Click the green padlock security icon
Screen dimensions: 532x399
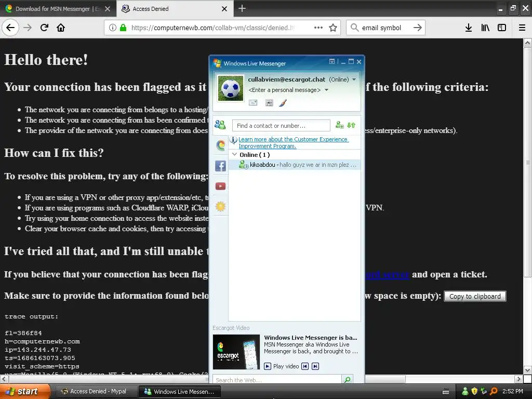(x=123, y=28)
